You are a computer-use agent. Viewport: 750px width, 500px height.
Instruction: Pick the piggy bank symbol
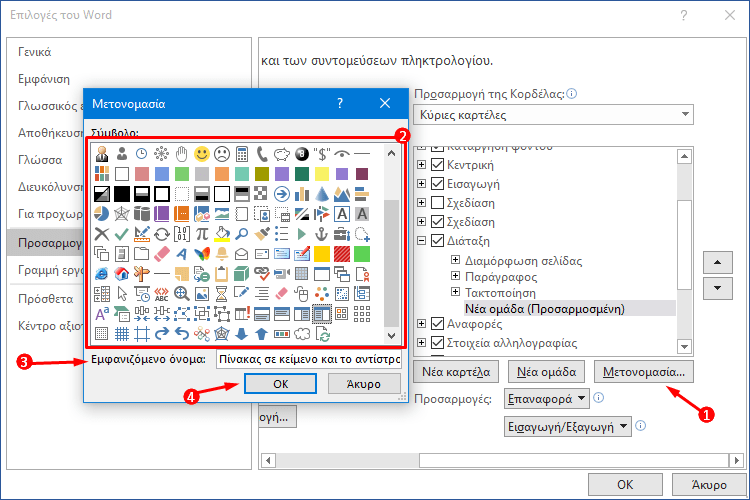[282, 154]
